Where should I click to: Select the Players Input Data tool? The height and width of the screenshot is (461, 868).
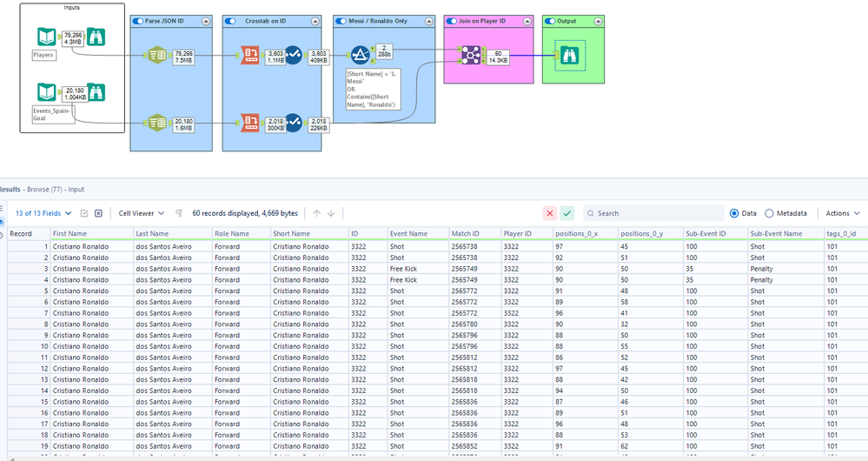click(47, 37)
